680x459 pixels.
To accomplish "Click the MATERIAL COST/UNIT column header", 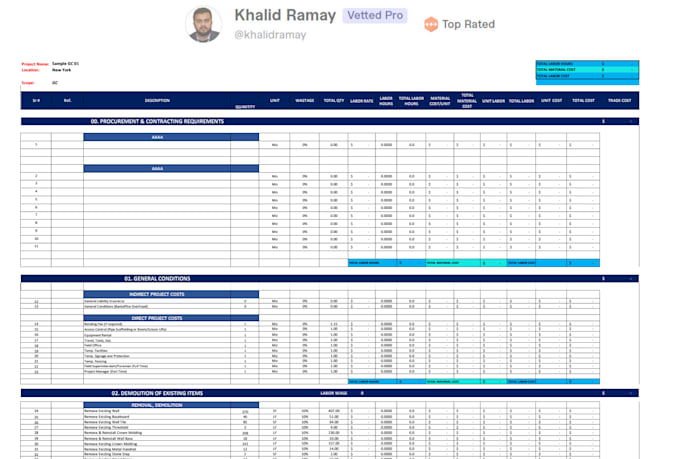I will (440, 101).
